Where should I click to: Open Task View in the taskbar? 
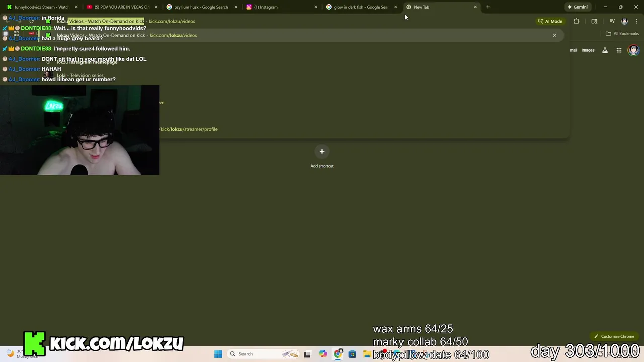[307, 354]
